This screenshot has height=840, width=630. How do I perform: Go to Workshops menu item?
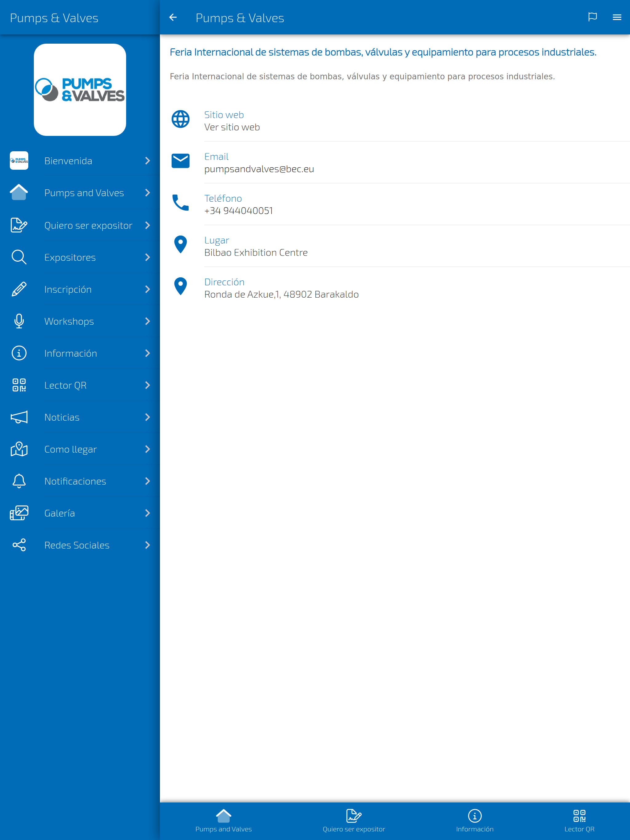(80, 321)
